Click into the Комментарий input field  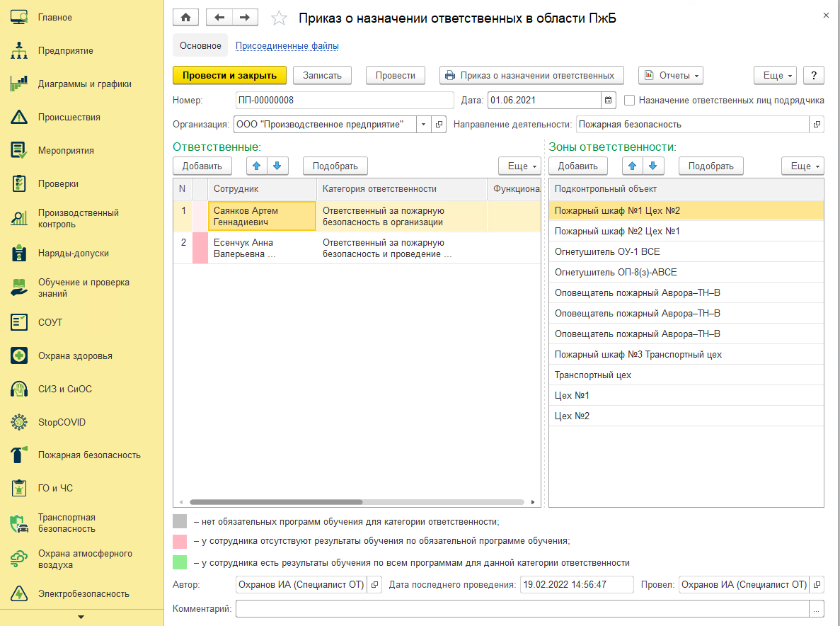click(522, 609)
